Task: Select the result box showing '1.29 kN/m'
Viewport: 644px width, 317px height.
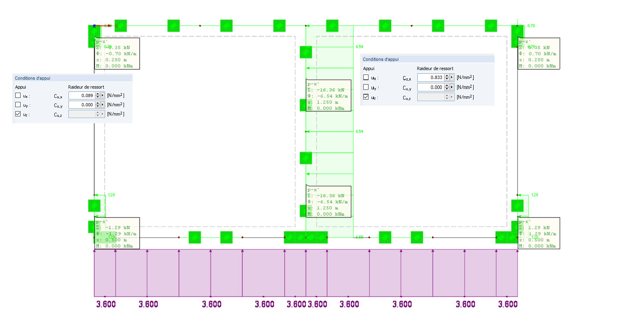Action: click(539, 234)
